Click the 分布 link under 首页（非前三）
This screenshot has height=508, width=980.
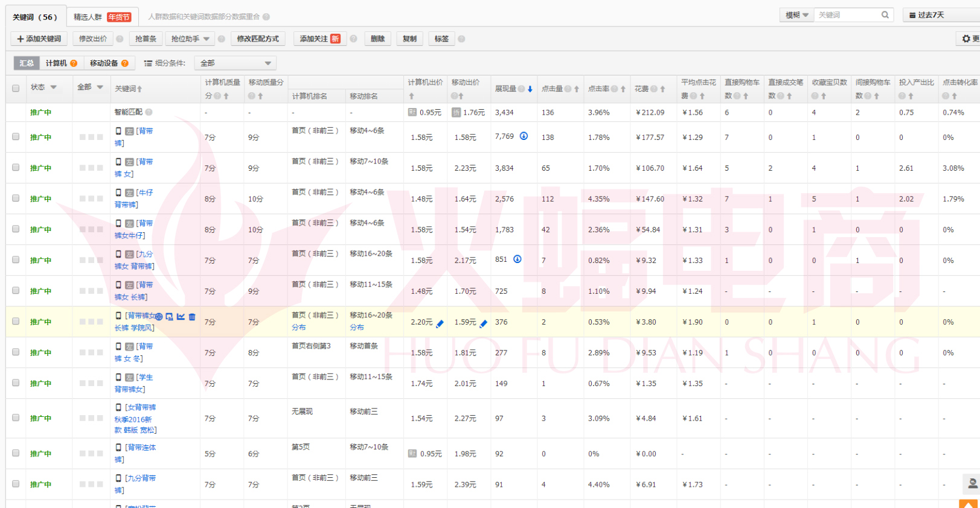(299, 328)
